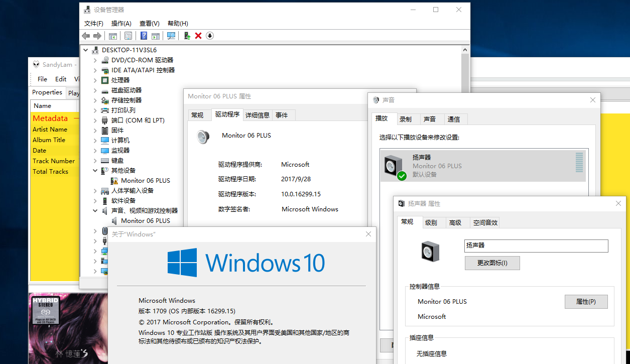Viewport: 630px width, 364px height.
Task: Select the Monitor 06 PLUS warning device entry
Action: [x=145, y=181]
